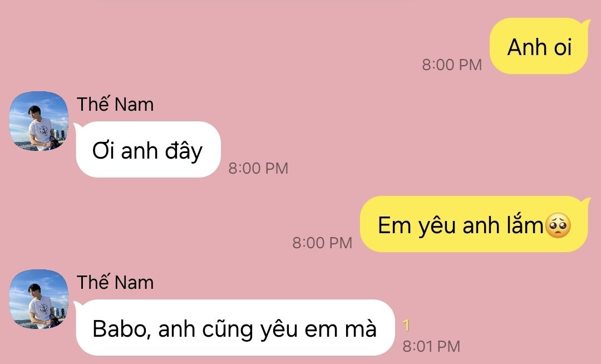Select the yellow 'Anh oi' message bubble
Screen dimensions: 601x364
click(x=540, y=46)
